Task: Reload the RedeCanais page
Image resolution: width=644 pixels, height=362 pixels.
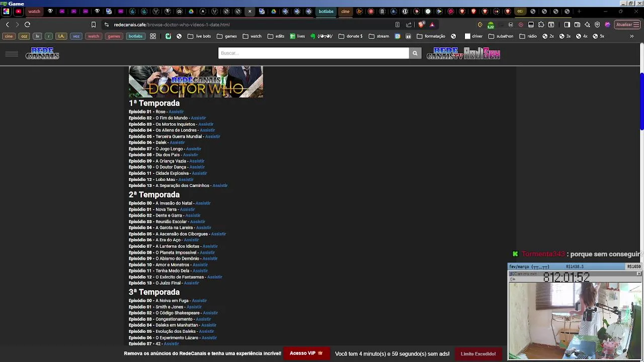Action: [27, 25]
